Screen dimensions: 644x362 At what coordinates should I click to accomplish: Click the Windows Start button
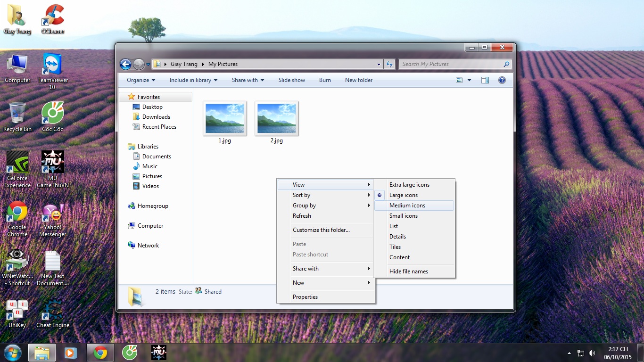(12, 352)
